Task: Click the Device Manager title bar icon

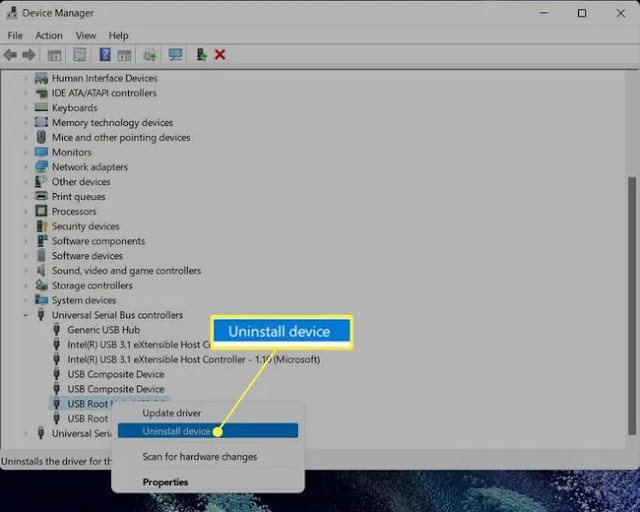Action: [12, 13]
